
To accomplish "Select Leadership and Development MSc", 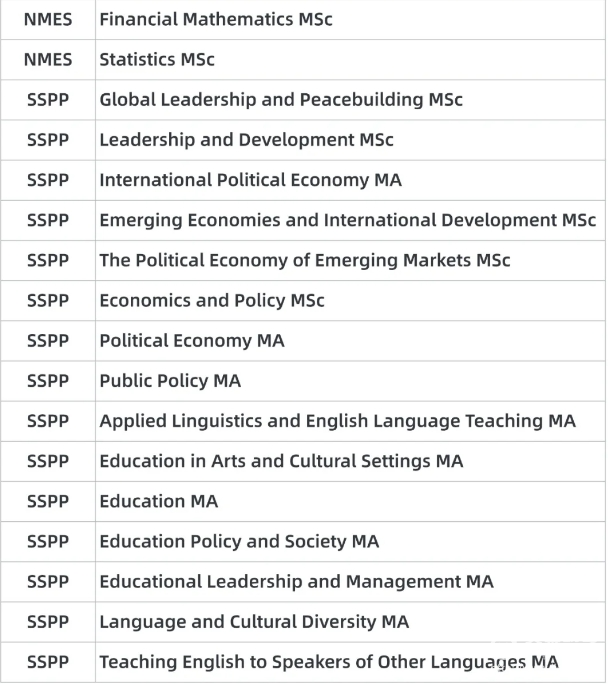I will (x=246, y=140).
